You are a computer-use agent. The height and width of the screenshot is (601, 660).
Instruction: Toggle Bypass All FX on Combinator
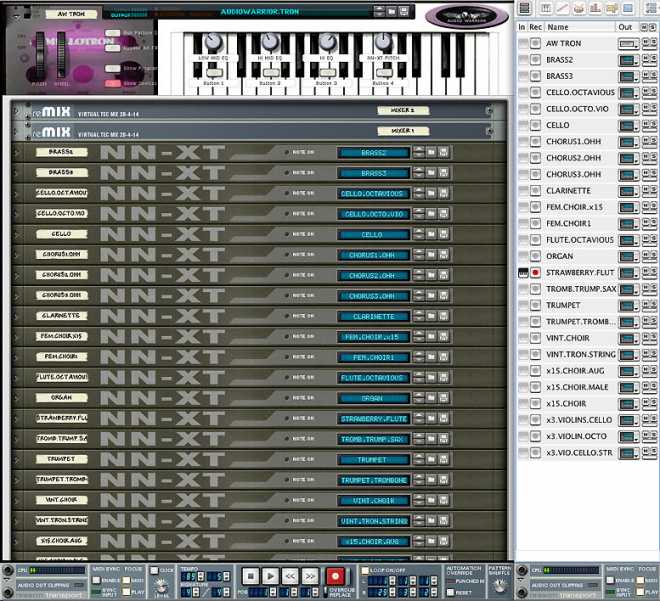coord(113,48)
